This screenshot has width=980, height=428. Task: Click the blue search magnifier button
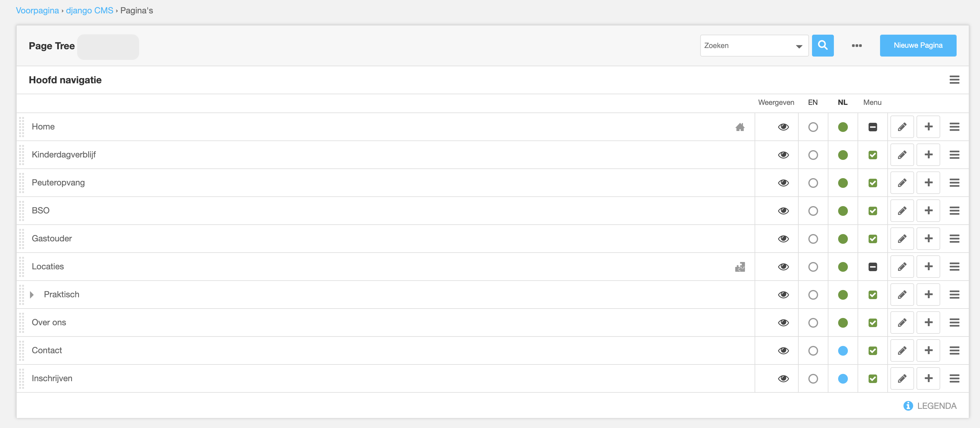click(823, 45)
